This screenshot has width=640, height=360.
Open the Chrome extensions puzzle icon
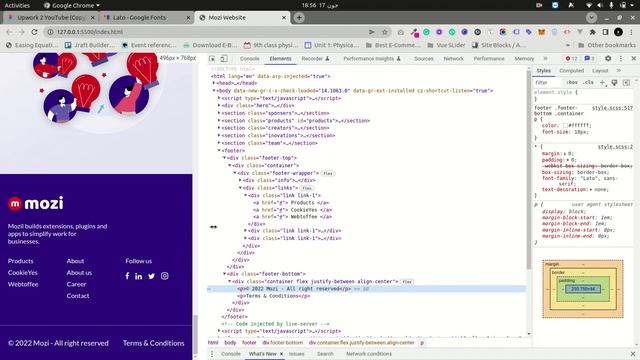(592, 32)
